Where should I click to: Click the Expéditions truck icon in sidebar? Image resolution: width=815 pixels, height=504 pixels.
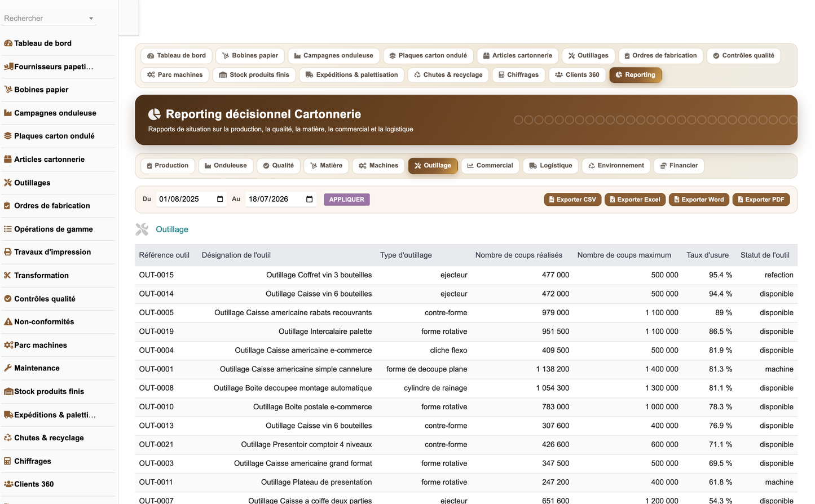coord(8,415)
